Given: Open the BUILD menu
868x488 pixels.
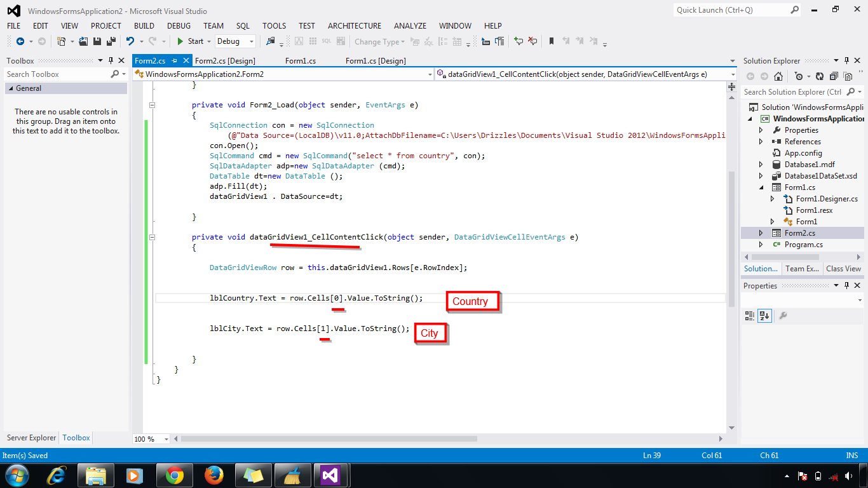Looking at the screenshot, I should [x=144, y=26].
